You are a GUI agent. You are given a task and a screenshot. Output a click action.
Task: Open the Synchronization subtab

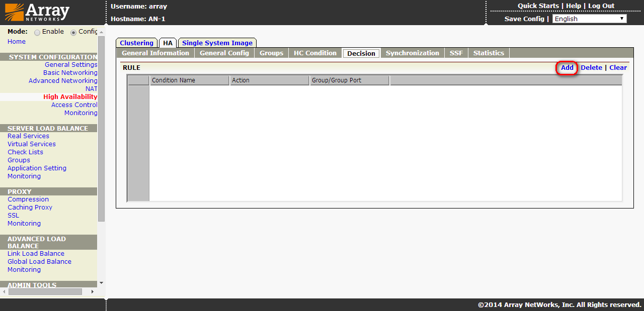tap(412, 53)
